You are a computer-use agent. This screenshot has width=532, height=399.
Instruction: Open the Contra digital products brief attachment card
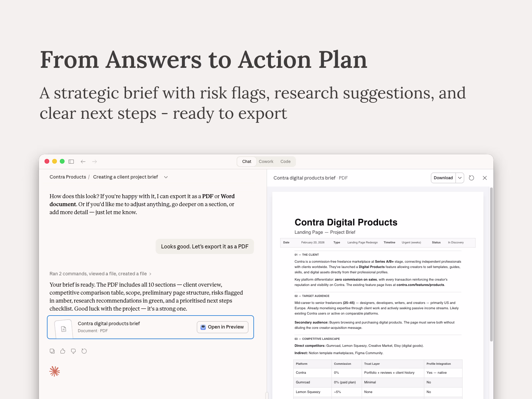pos(150,327)
